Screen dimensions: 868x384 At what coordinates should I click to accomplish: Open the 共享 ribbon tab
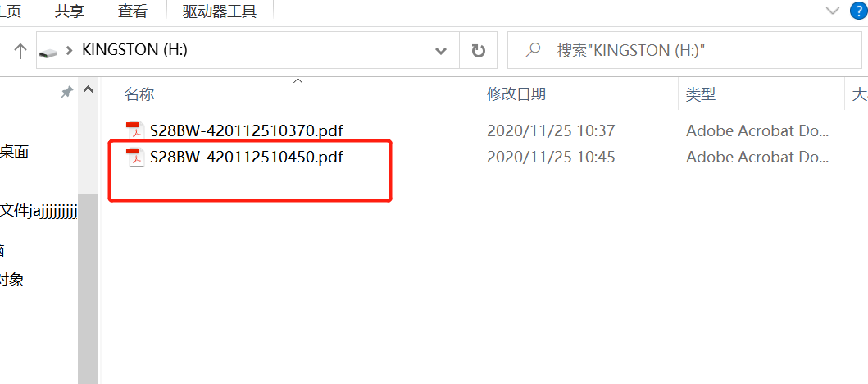70,11
